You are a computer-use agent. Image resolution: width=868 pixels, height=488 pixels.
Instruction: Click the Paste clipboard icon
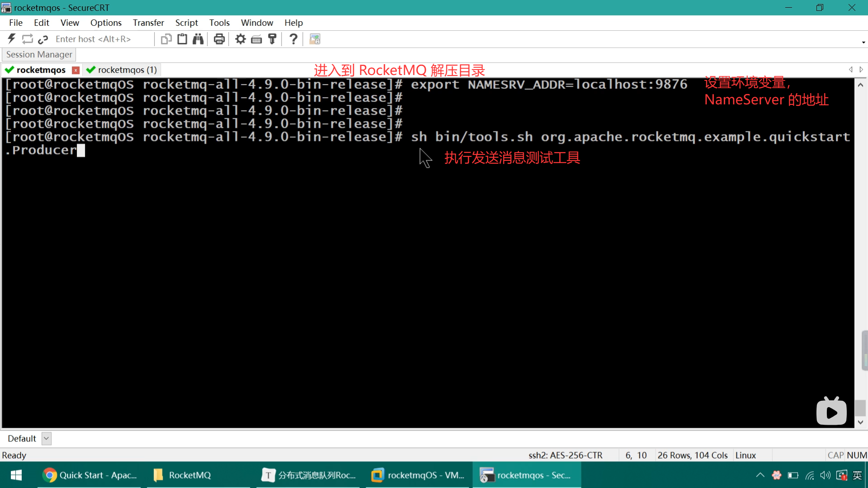[182, 39]
